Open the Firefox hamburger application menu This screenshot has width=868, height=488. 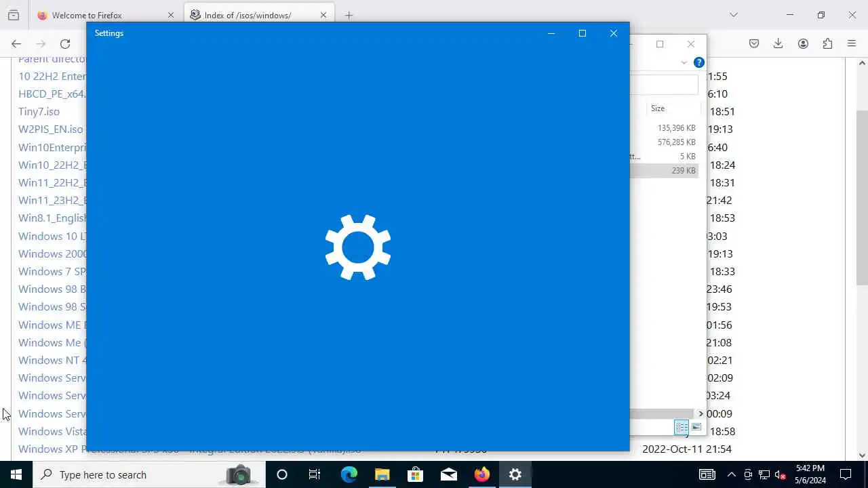pos(852,43)
